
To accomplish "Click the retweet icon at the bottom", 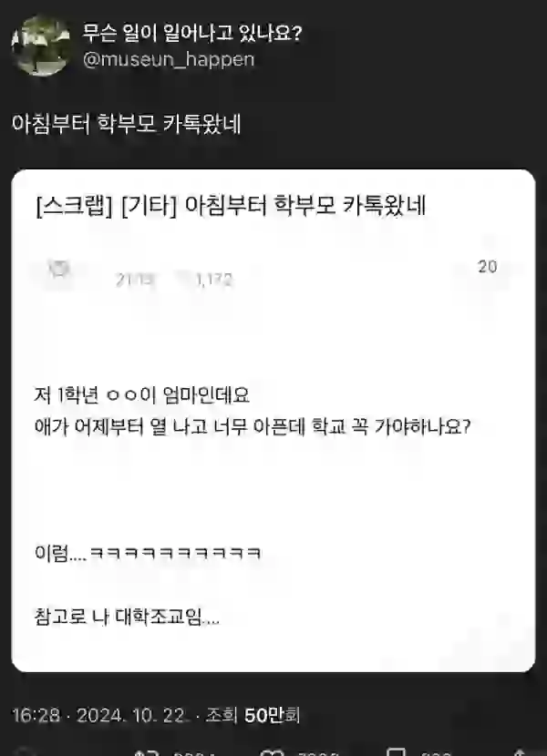I will coord(144,752).
